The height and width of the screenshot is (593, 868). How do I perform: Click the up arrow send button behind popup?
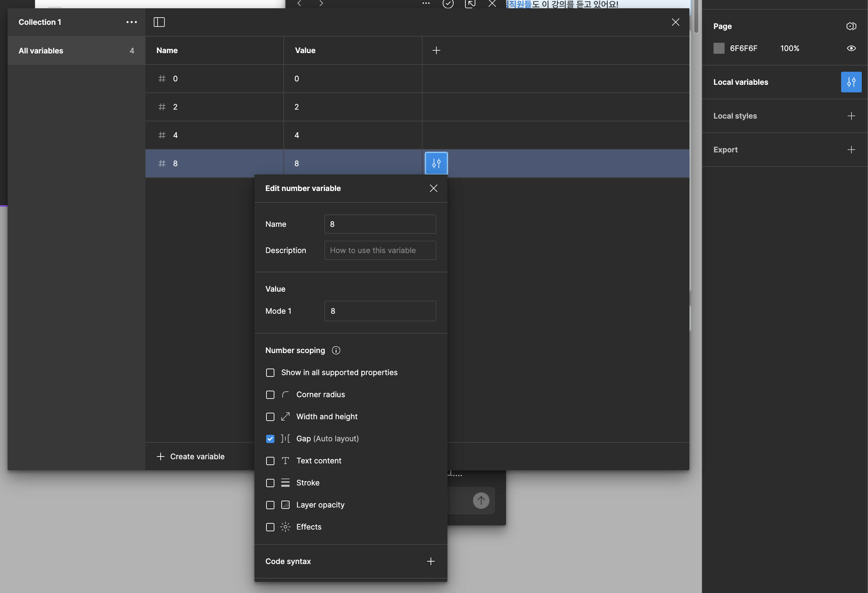(x=481, y=500)
